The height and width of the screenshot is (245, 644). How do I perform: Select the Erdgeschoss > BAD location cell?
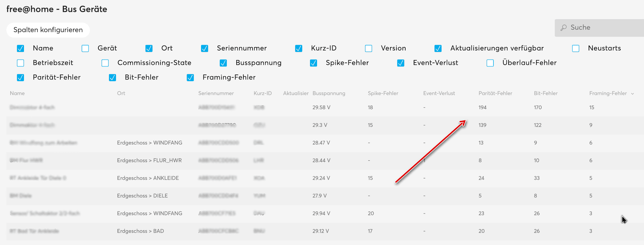tap(140, 231)
